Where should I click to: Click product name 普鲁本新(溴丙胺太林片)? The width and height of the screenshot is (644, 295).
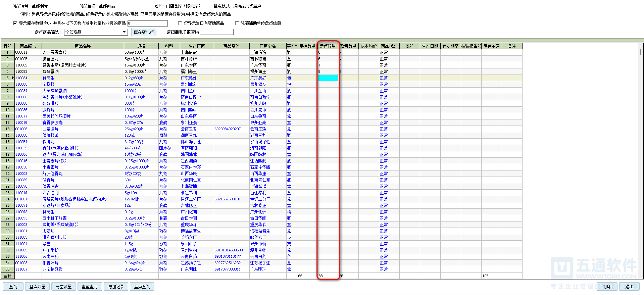[64, 65]
